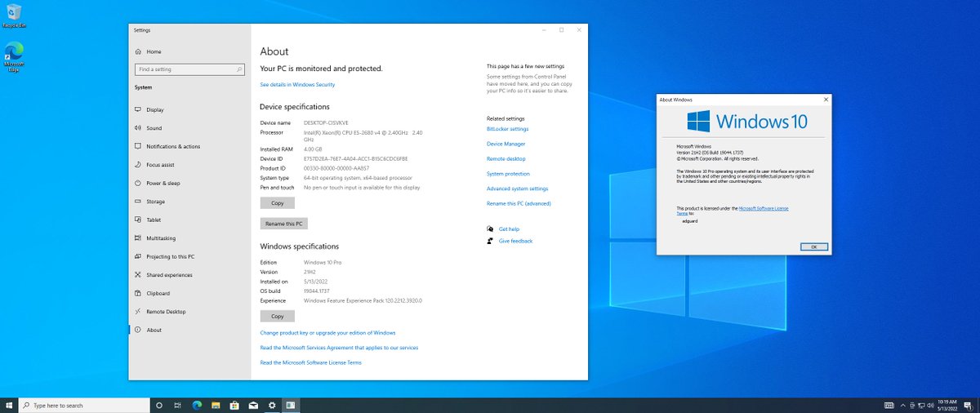The image size is (980, 413).
Task: Maximize the Settings window
Action: click(x=561, y=30)
